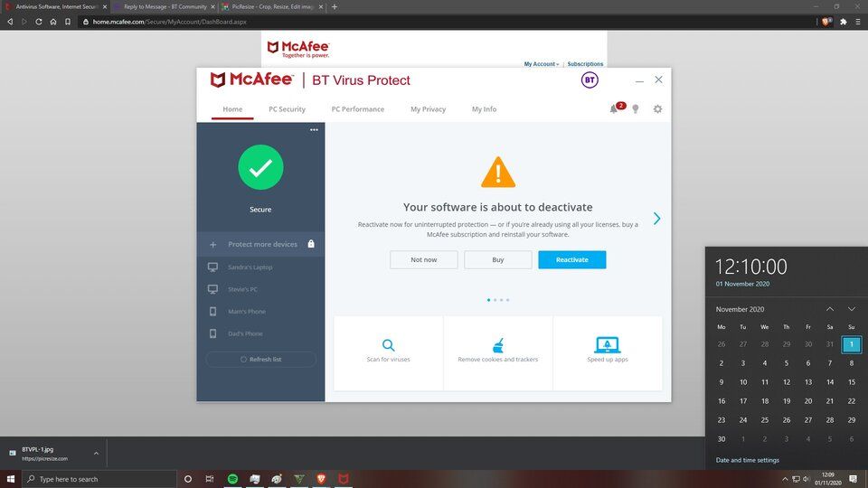Click the Remove cookies and trackers icon
The width and height of the screenshot is (868, 488).
click(x=497, y=344)
